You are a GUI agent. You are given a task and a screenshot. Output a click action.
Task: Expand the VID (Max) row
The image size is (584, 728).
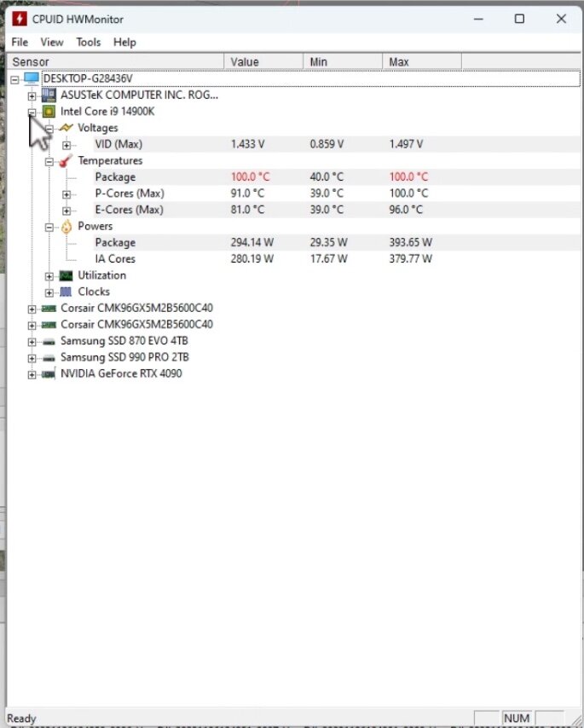[66, 145]
